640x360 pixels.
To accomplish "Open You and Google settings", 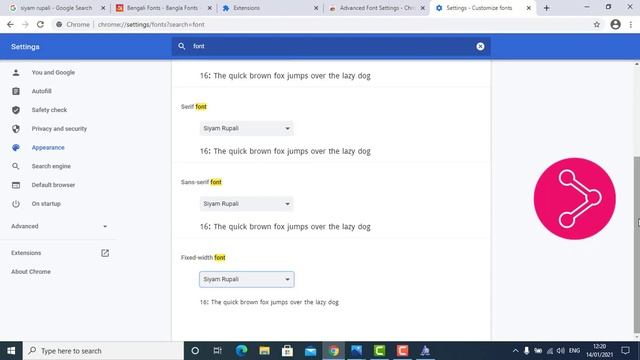I will tap(53, 72).
